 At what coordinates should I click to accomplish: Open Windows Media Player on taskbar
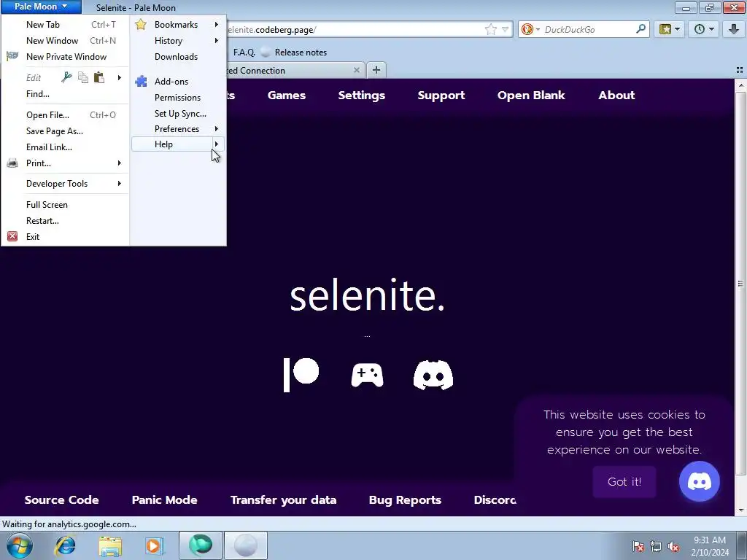coord(155,545)
